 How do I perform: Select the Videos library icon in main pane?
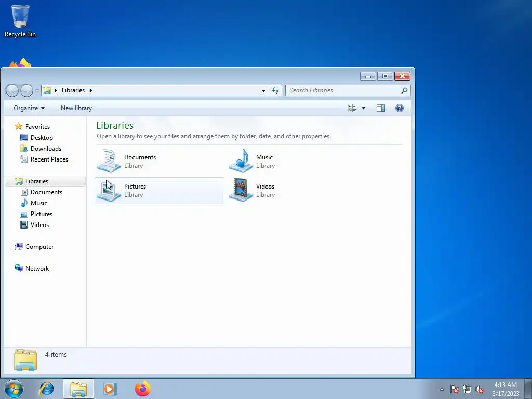[241, 190]
